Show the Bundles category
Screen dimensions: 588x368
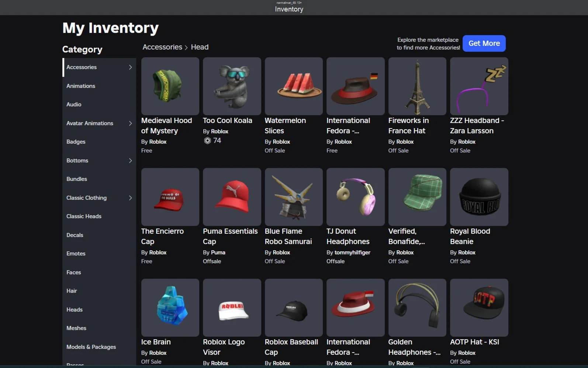[99, 179]
